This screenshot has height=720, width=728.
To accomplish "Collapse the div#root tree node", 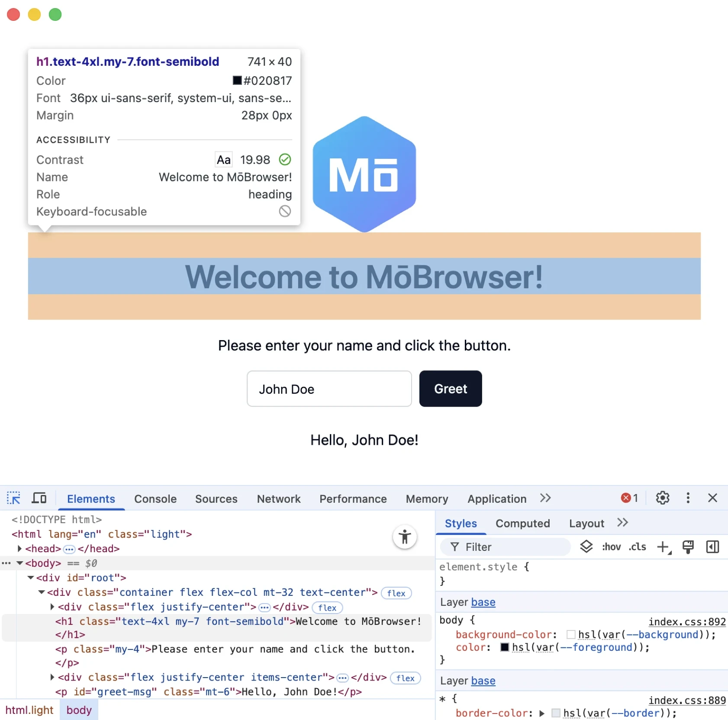I will tap(30, 578).
